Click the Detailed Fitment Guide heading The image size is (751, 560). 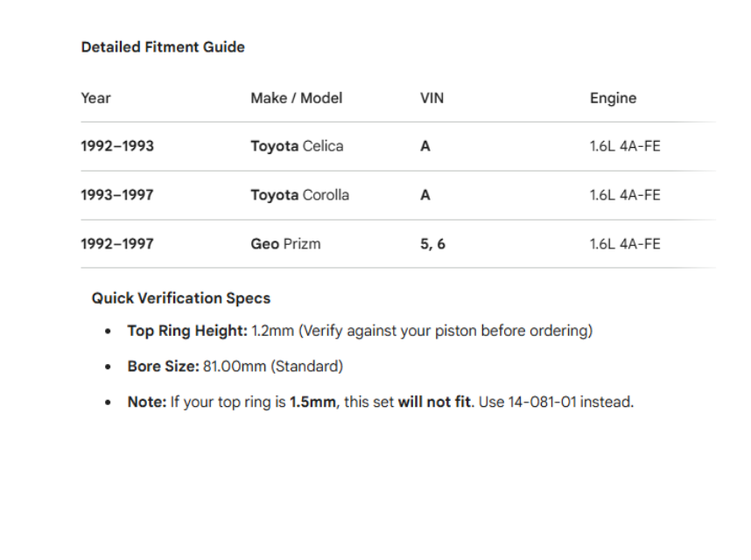tap(163, 47)
